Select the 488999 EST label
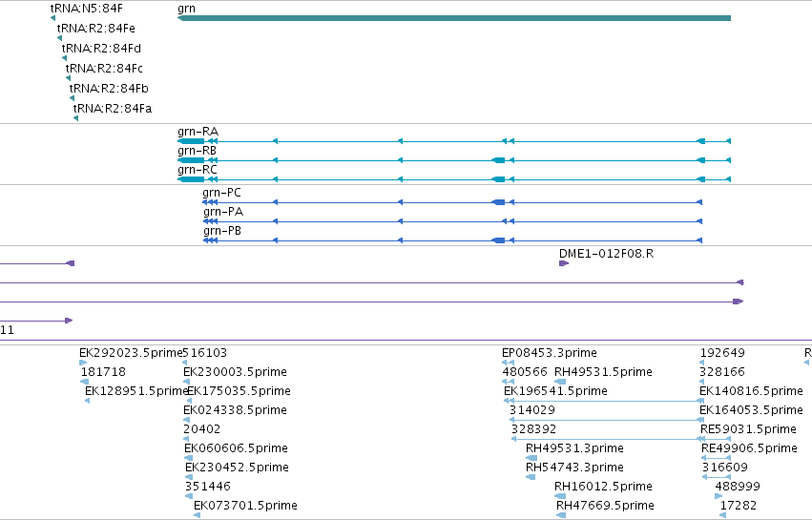The image size is (812, 520). [x=738, y=487]
